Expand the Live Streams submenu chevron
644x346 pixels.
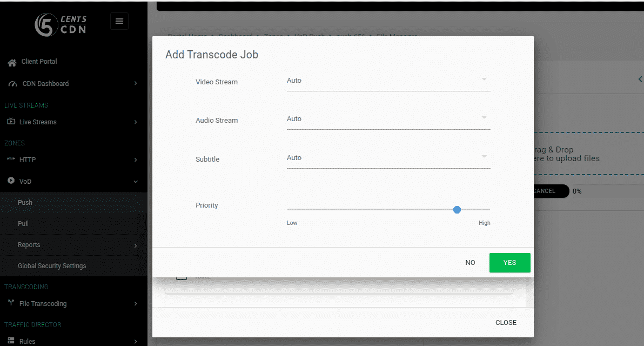[136, 122]
